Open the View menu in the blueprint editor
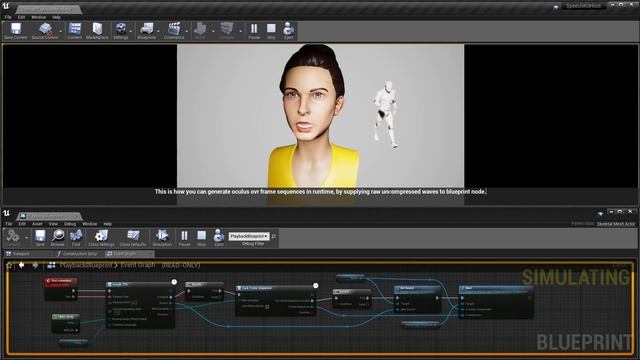This screenshot has width=640, height=360. click(x=53, y=224)
